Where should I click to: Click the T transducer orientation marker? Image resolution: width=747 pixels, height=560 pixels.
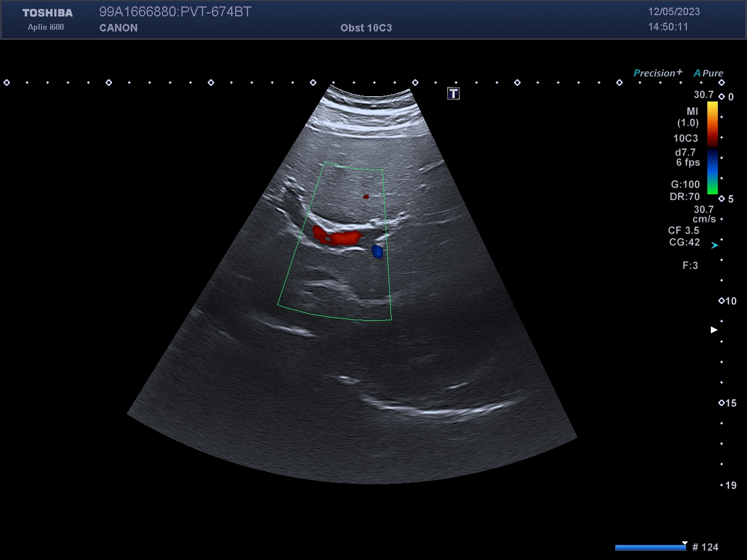tap(453, 93)
